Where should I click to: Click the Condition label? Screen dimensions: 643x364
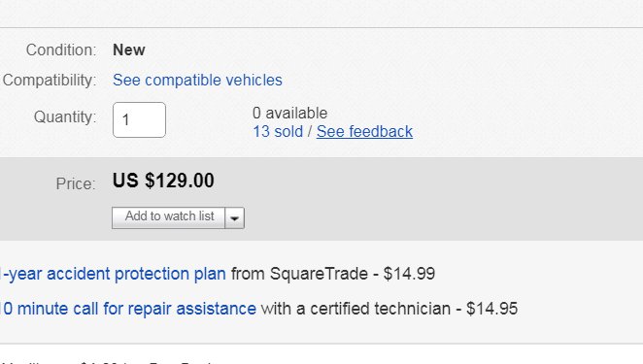click(x=61, y=50)
